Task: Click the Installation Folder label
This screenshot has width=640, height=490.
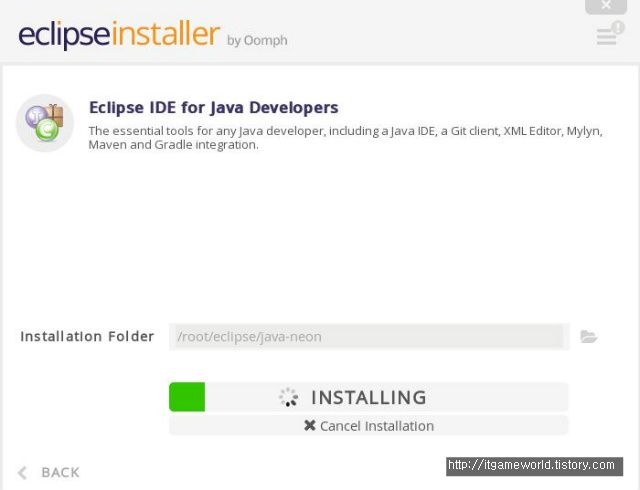Action: point(87,336)
